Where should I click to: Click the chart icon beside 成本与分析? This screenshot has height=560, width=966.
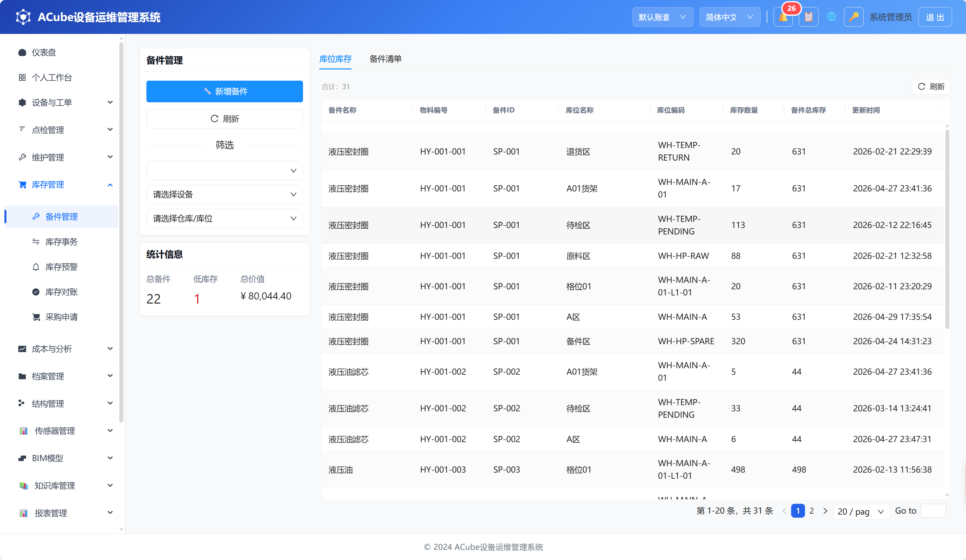tap(22, 349)
